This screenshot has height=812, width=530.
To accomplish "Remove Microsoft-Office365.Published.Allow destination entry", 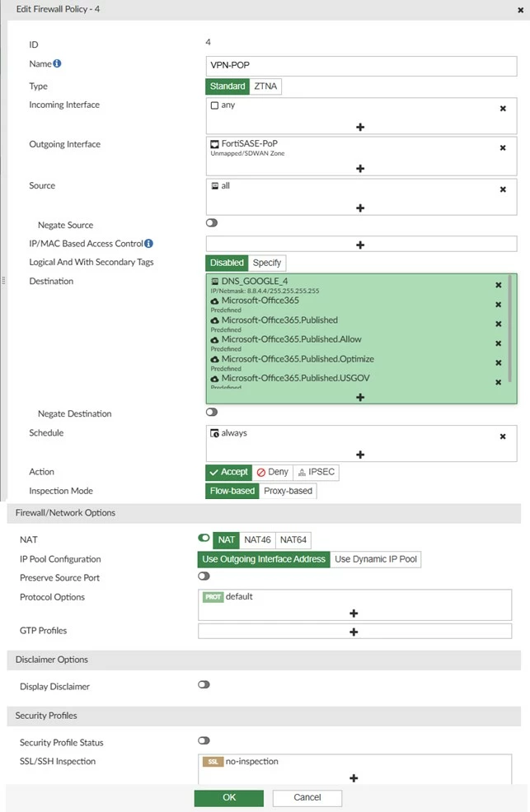I will pos(499,343).
